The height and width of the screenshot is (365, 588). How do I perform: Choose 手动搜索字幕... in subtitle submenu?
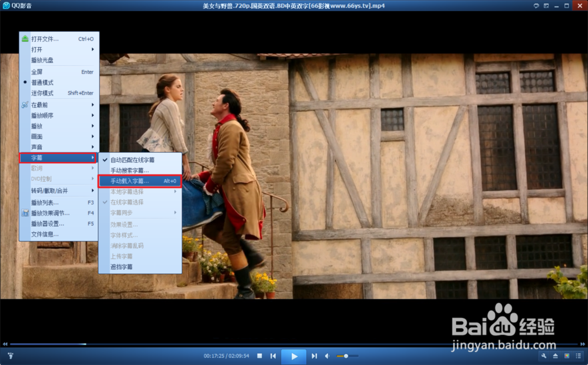141,170
